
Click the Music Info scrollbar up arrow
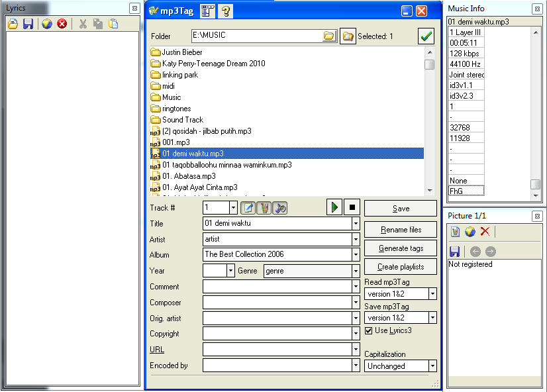pyautogui.click(x=536, y=32)
